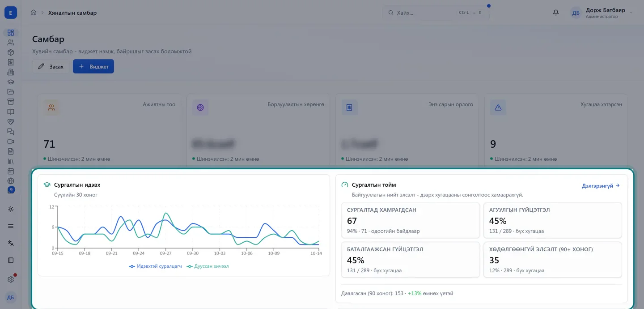Click the Хайх search field
The image size is (644, 309).
436,13
